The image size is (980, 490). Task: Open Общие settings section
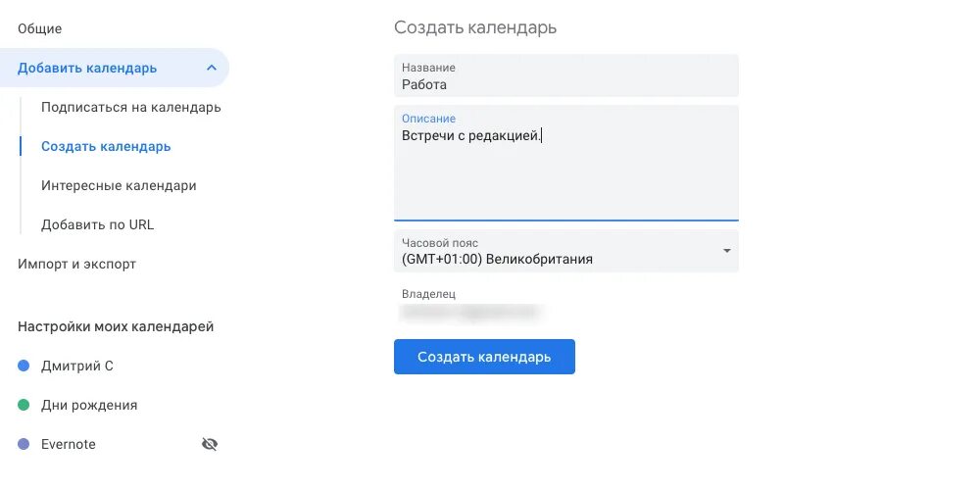coord(39,28)
